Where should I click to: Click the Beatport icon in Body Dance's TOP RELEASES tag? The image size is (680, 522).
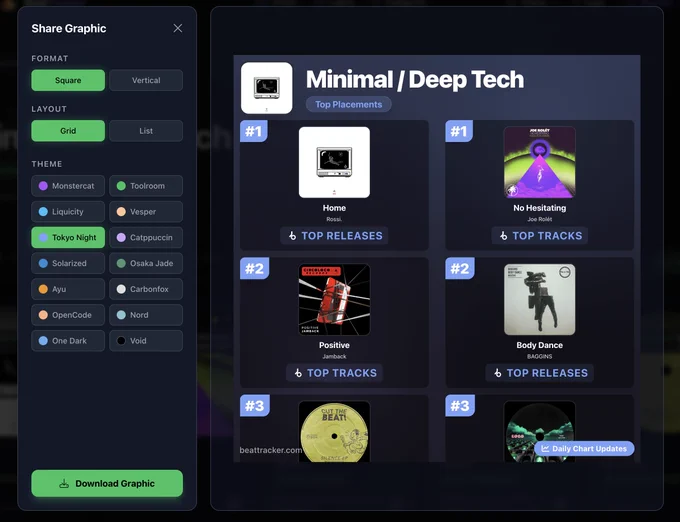coord(498,373)
